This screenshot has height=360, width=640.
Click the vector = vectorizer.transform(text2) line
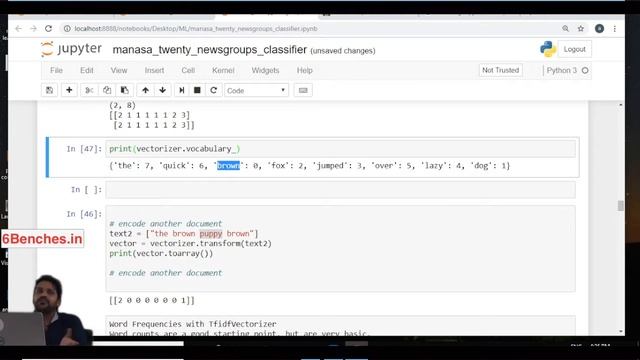(x=190, y=243)
